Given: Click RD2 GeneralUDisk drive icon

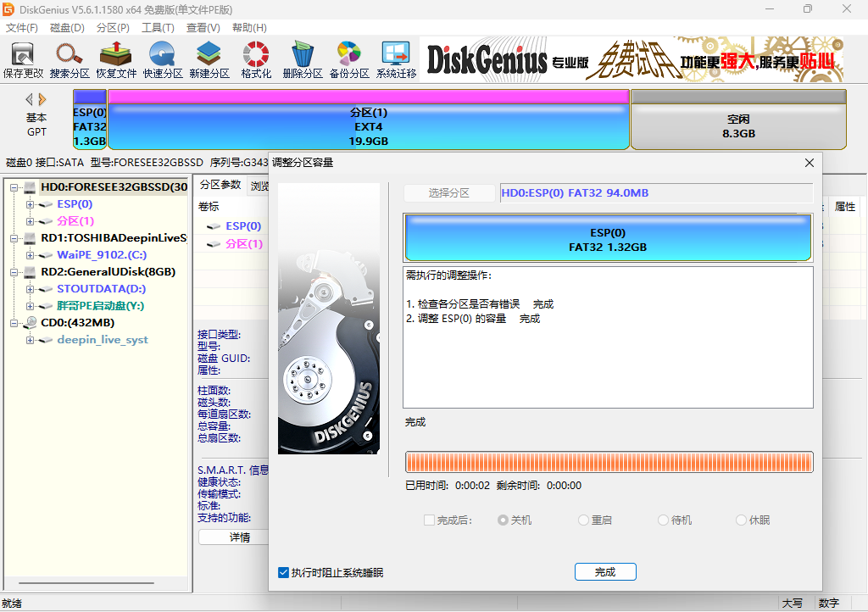Looking at the screenshot, I should pyautogui.click(x=30, y=272).
